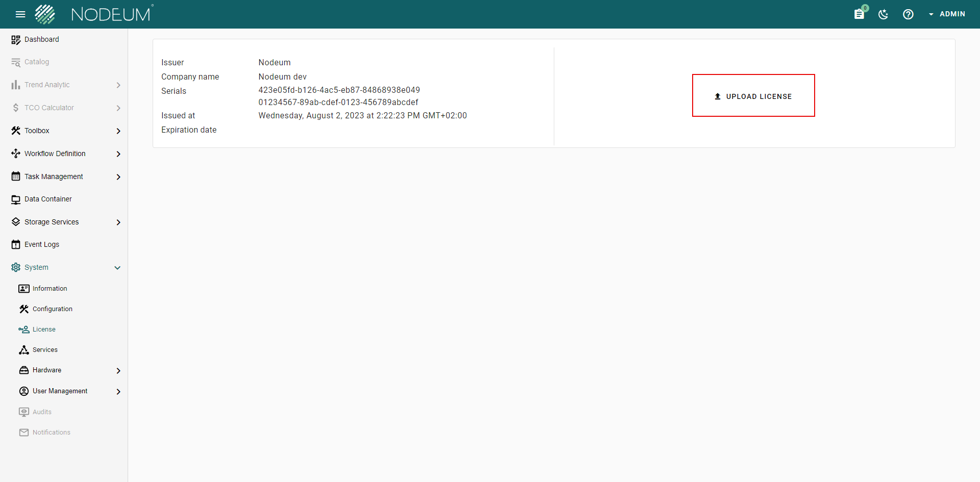
Task: Click the User Management account icon
Action: (x=24, y=391)
